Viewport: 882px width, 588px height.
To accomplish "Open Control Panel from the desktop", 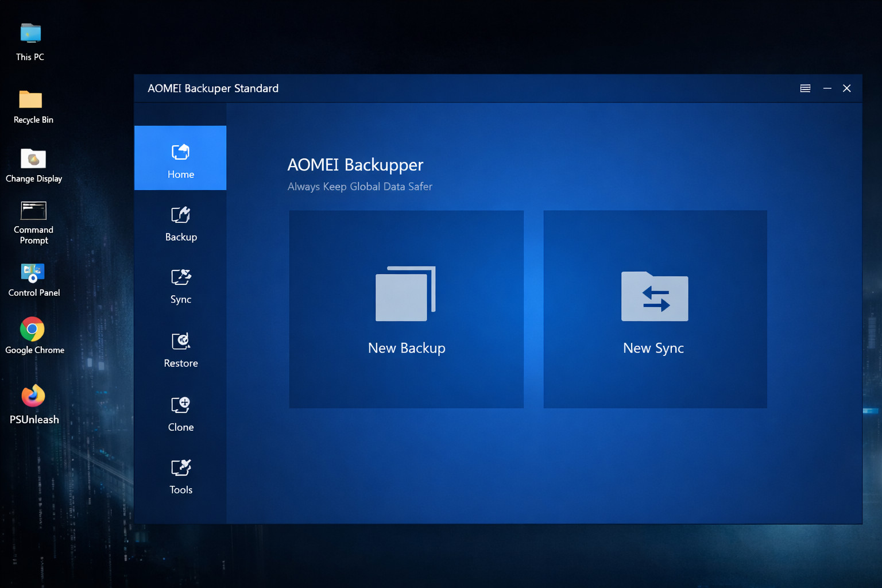I will [33, 273].
